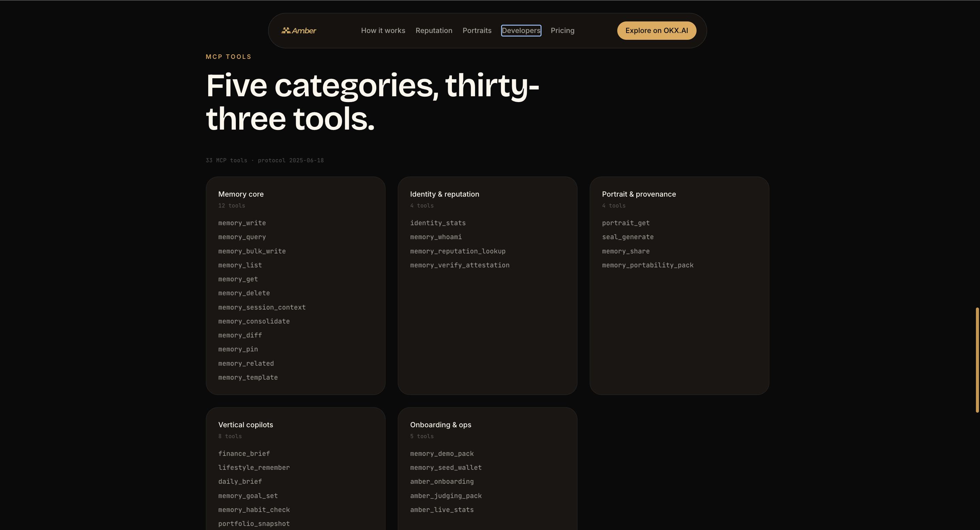
Task: Select the memory_delete tool entry
Action: [244, 293]
